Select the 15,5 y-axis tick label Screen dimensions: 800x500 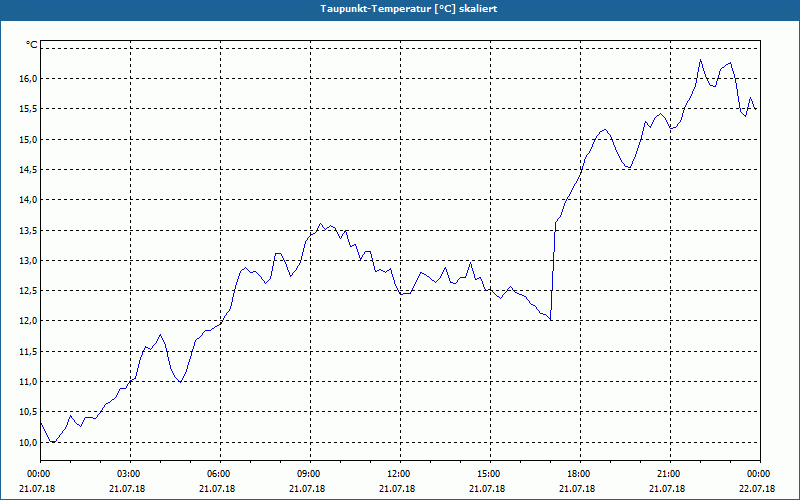tap(29, 109)
